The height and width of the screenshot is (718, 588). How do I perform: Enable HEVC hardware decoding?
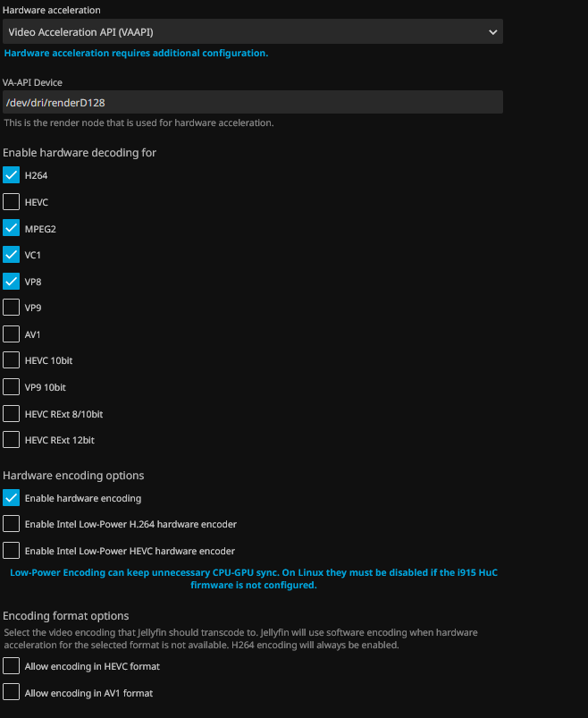(x=12, y=202)
